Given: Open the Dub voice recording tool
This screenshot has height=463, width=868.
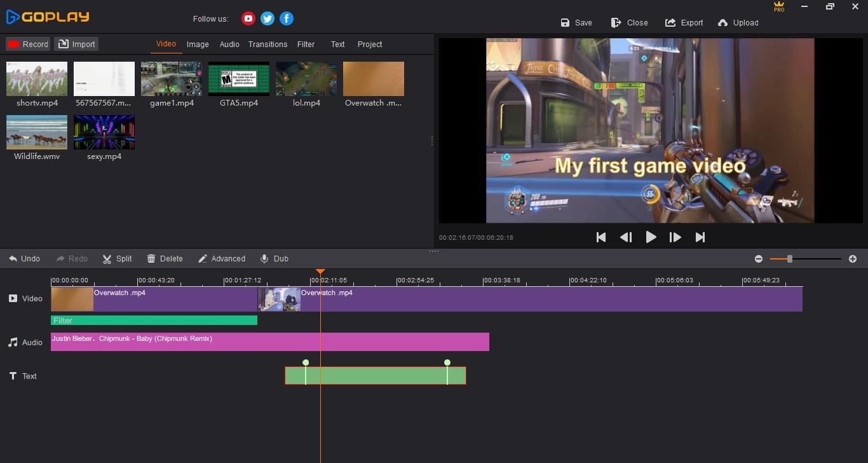Looking at the screenshot, I should coord(275,259).
